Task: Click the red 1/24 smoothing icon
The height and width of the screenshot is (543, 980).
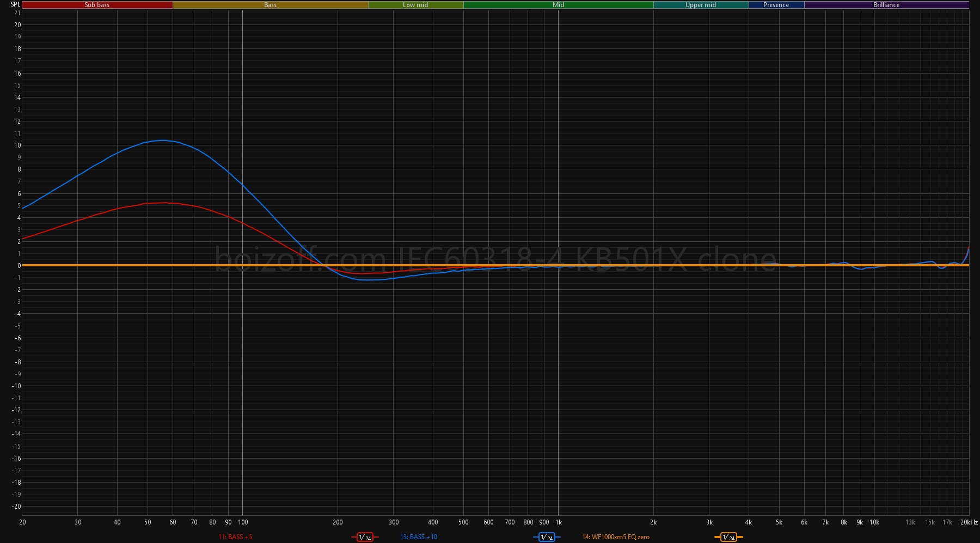Action: coord(365,537)
